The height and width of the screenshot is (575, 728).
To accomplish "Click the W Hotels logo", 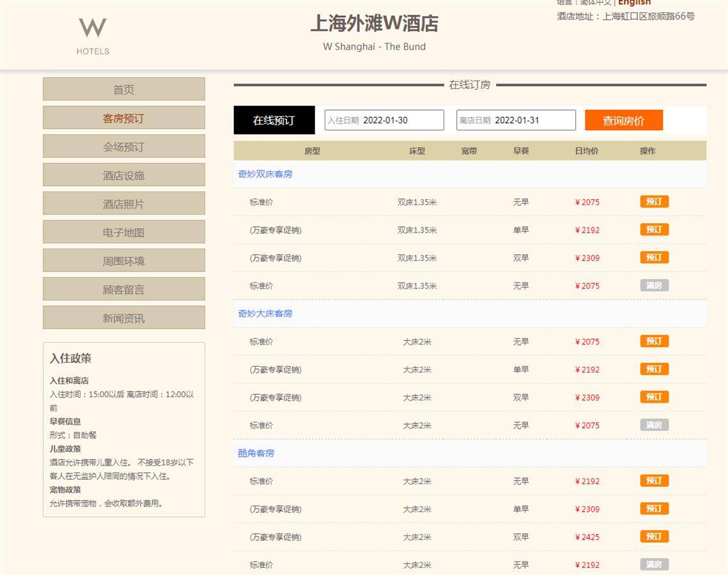I will [x=93, y=36].
